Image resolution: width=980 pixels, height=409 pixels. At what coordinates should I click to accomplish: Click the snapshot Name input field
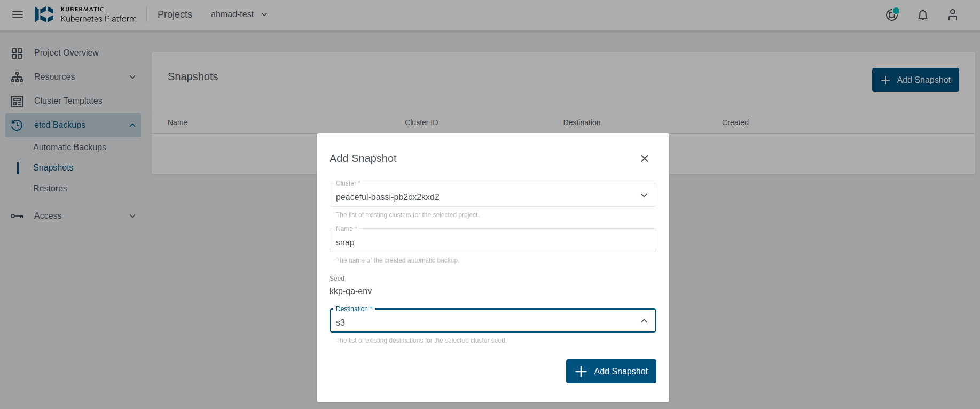click(x=492, y=242)
